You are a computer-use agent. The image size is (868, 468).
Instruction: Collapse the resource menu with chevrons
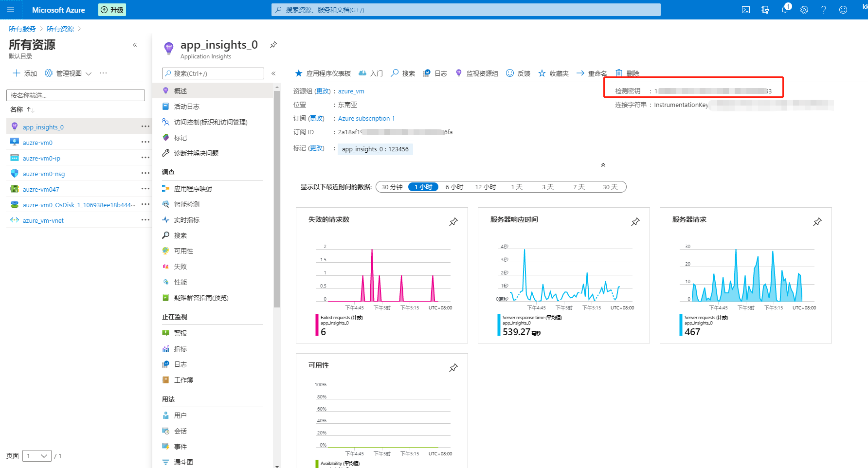(x=273, y=73)
